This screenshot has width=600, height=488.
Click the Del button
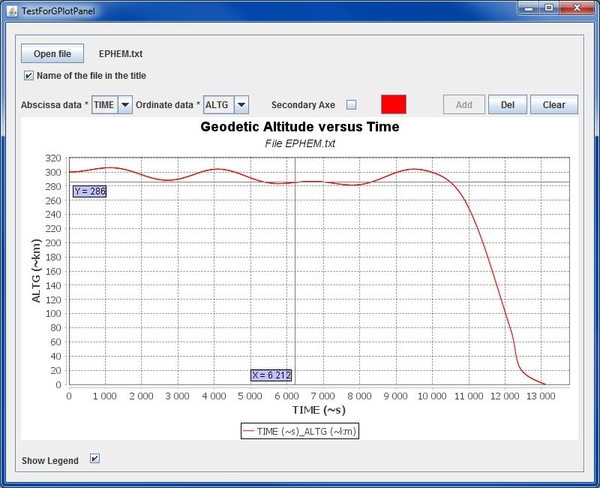point(507,104)
